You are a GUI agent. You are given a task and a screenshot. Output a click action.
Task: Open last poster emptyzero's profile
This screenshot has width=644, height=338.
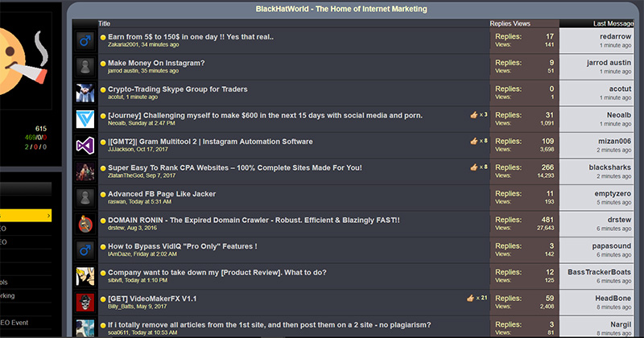point(613,194)
